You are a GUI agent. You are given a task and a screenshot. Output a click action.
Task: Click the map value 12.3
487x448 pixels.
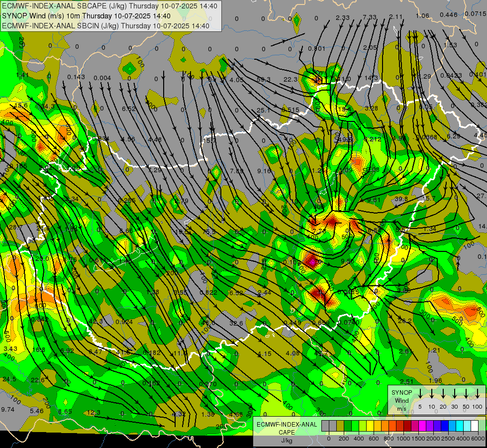click(94, 413)
